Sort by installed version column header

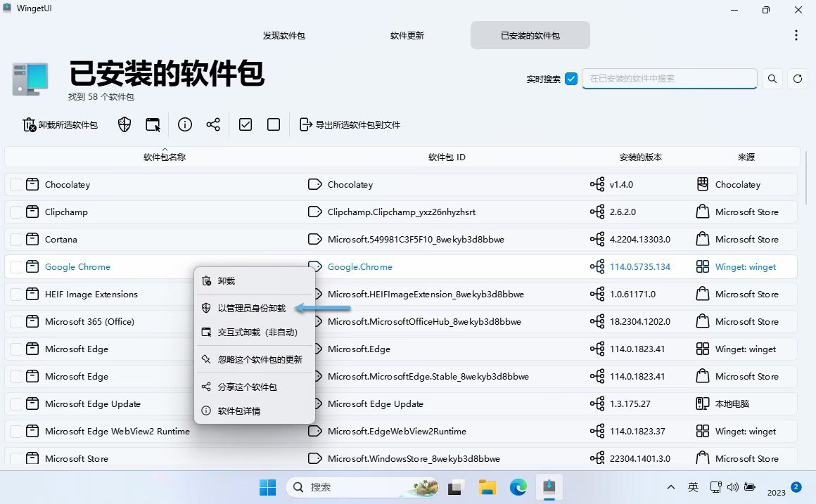(x=641, y=157)
